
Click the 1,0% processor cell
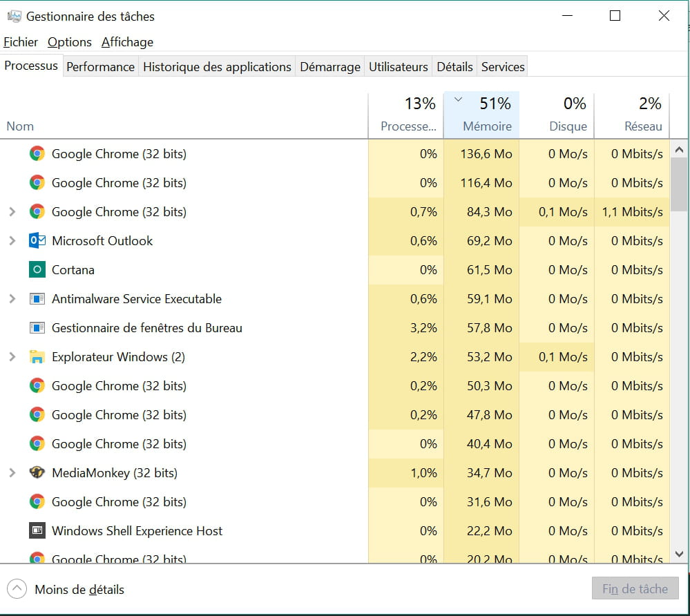tap(405, 473)
